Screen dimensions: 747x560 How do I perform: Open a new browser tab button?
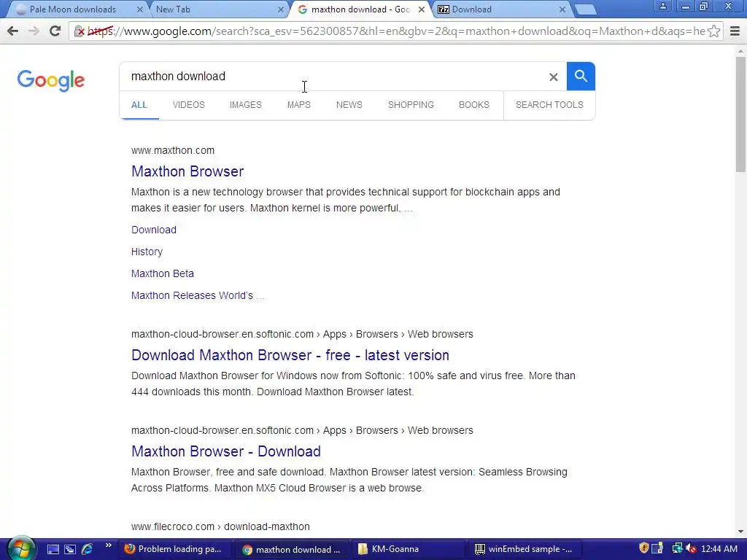(x=585, y=9)
